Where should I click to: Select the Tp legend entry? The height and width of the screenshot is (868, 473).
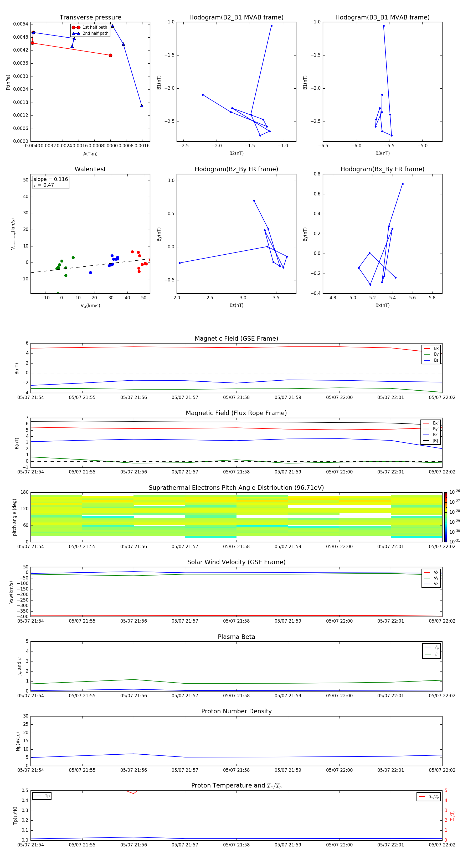point(42,796)
